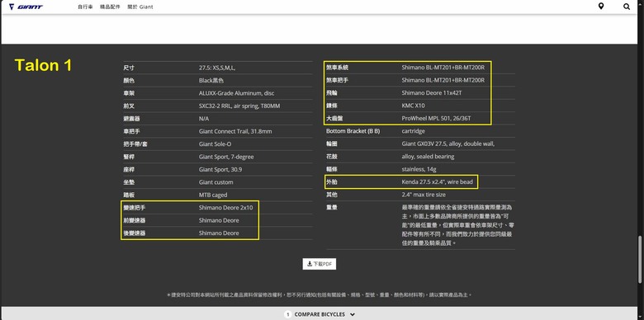Open the 精品配件 menu
644x320 pixels.
tap(110, 7)
